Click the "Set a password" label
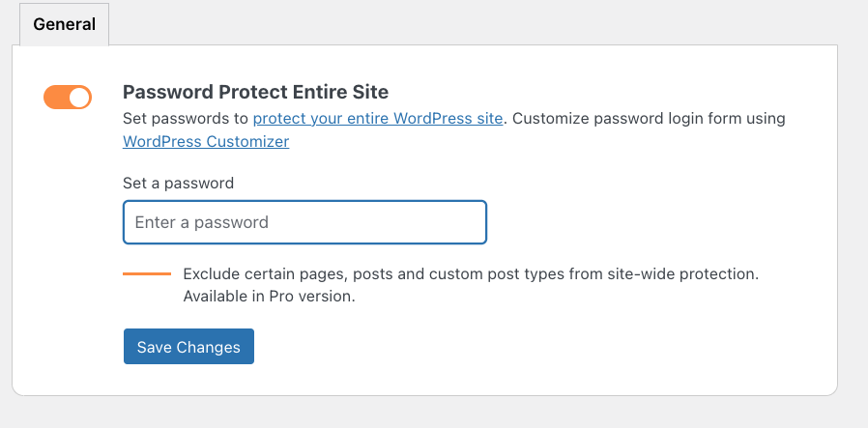Viewport: 868px width, 428px height. [179, 183]
